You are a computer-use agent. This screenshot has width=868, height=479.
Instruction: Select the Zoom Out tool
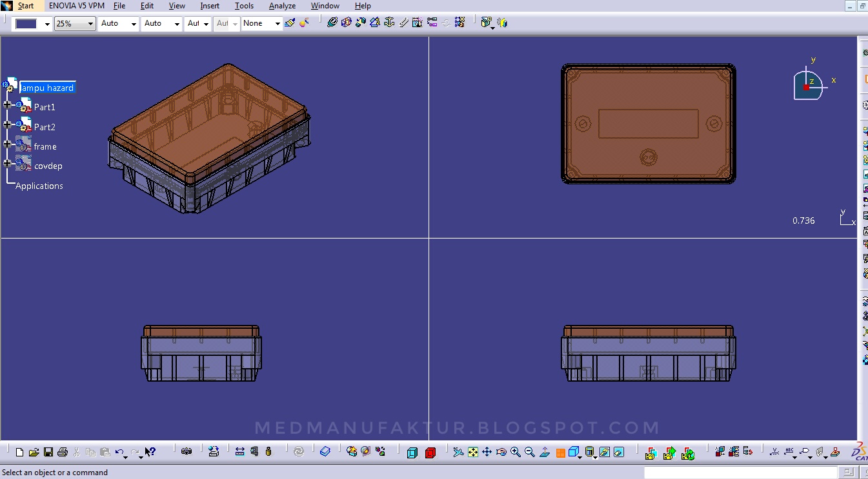click(x=529, y=451)
